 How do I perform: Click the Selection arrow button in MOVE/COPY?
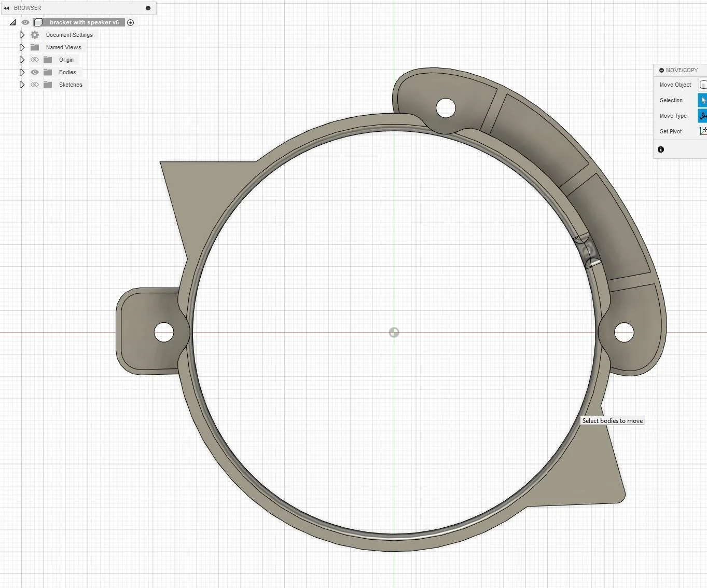point(703,100)
